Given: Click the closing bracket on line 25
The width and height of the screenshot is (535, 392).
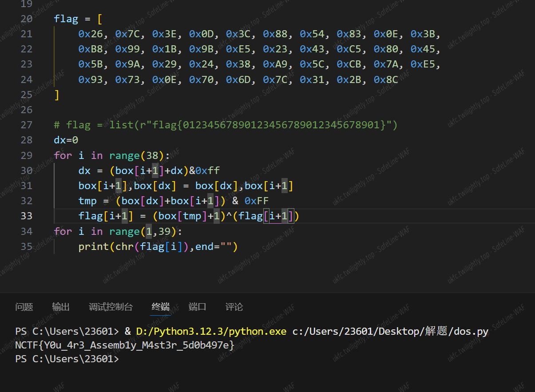Looking at the screenshot, I should click(57, 95).
